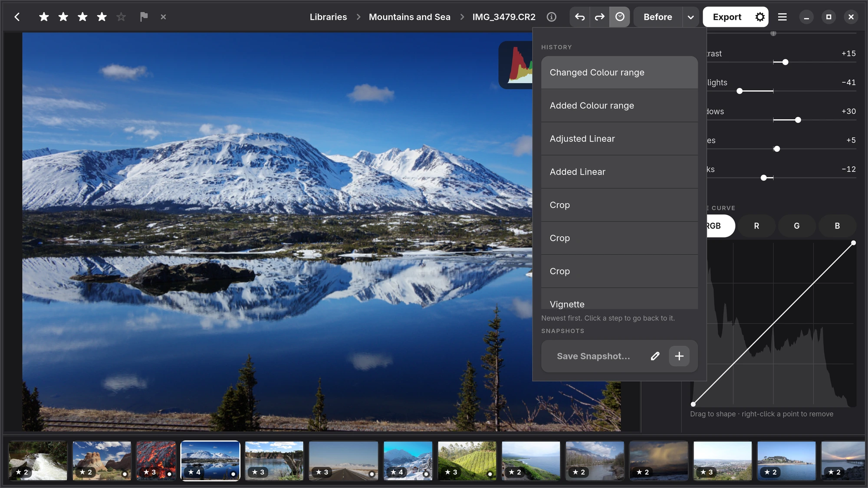The width and height of the screenshot is (868, 488).
Task: Click the snapshot pencil edit icon
Action: coord(655,356)
